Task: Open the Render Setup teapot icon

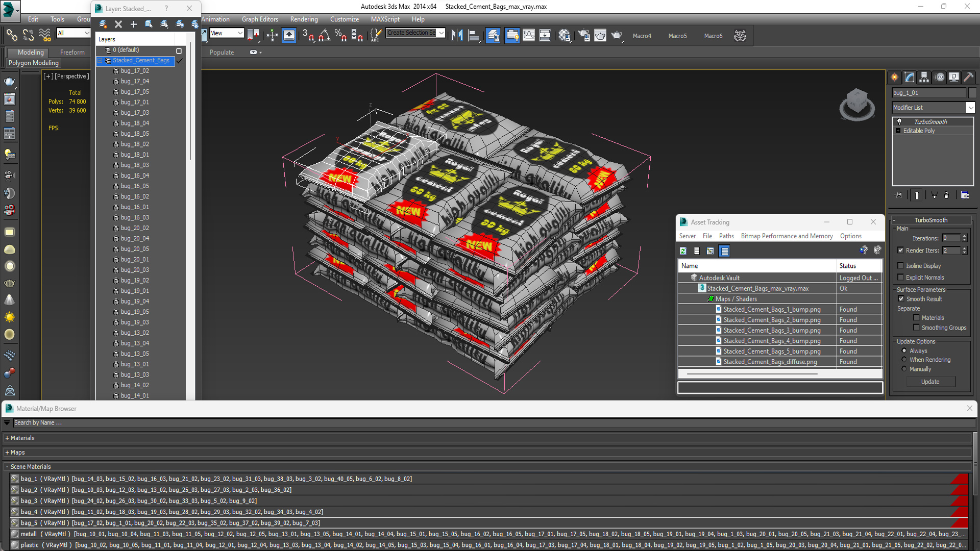Action: click(584, 35)
